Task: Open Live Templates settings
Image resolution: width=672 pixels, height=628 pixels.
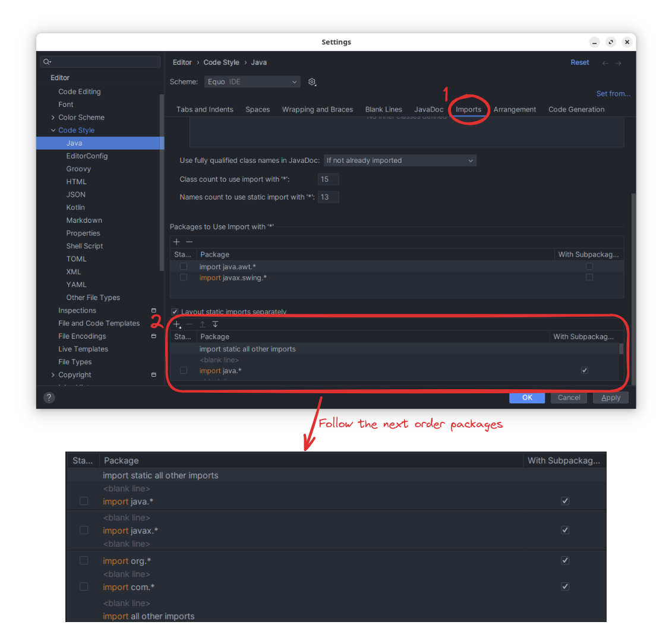Action: [x=83, y=349]
